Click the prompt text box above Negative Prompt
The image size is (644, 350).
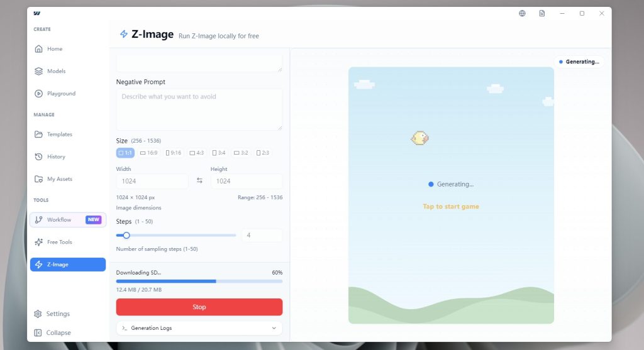199,63
